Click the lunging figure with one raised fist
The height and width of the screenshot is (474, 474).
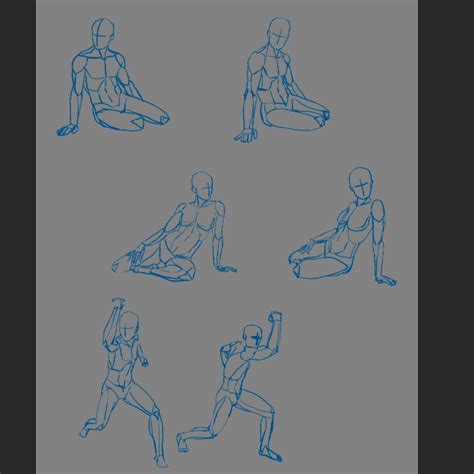coord(230,386)
